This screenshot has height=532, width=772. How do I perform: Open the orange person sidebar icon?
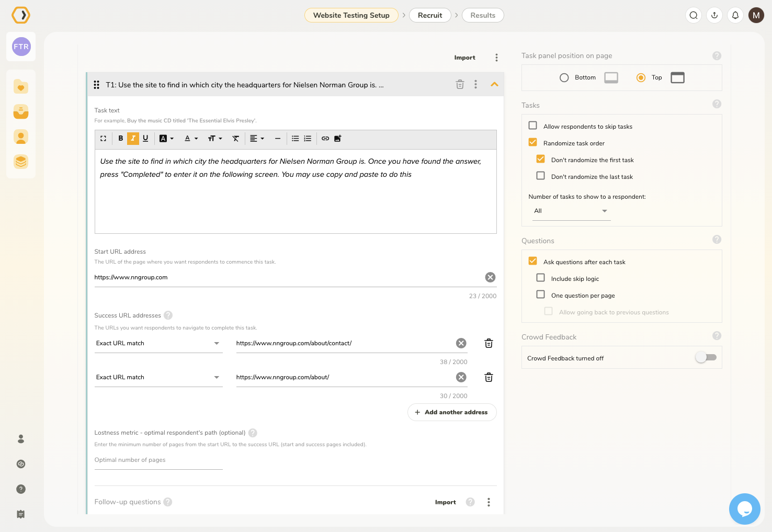[x=21, y=137]
